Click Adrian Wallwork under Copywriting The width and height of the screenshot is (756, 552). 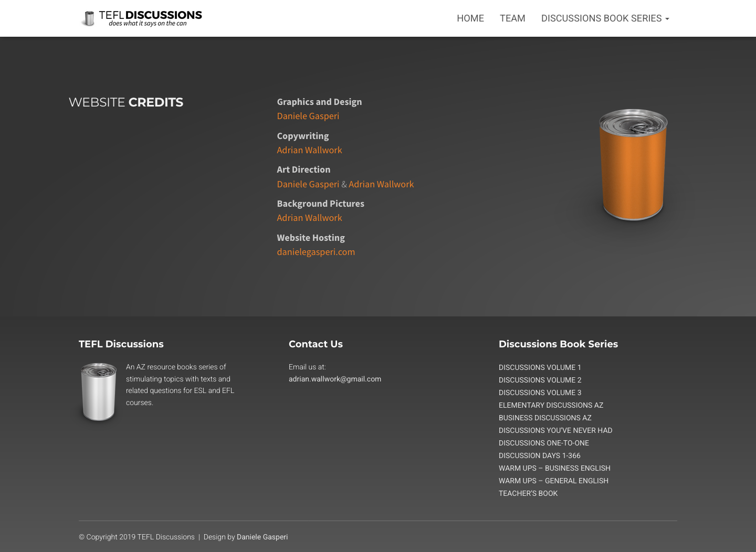pyautogui.click(x=309, y=151)
